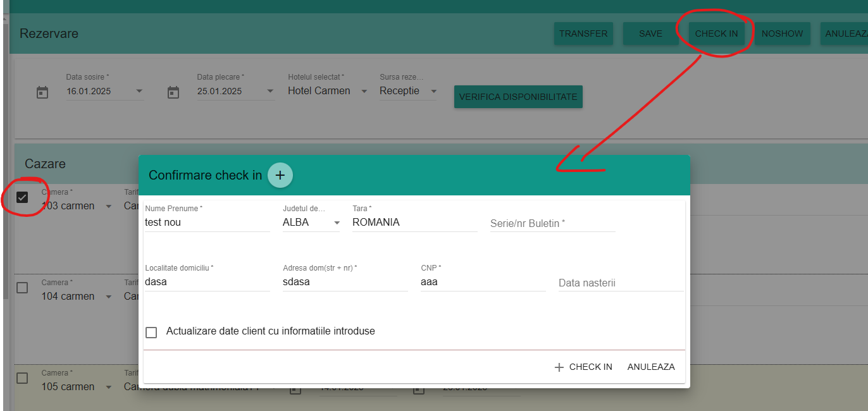The image size is (868, 411).
Task: Click VERIFICA DISPONIBILITATE button
Action: pyautogui.click(x=518, y=97)
